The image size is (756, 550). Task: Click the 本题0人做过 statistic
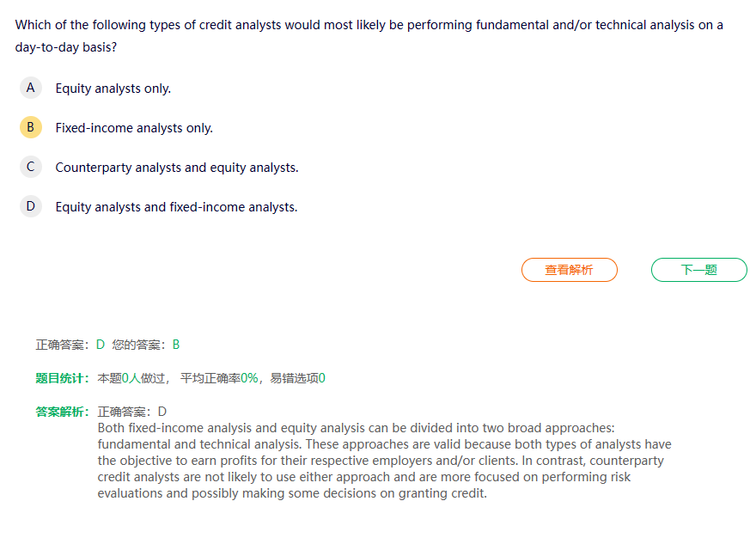133,378
